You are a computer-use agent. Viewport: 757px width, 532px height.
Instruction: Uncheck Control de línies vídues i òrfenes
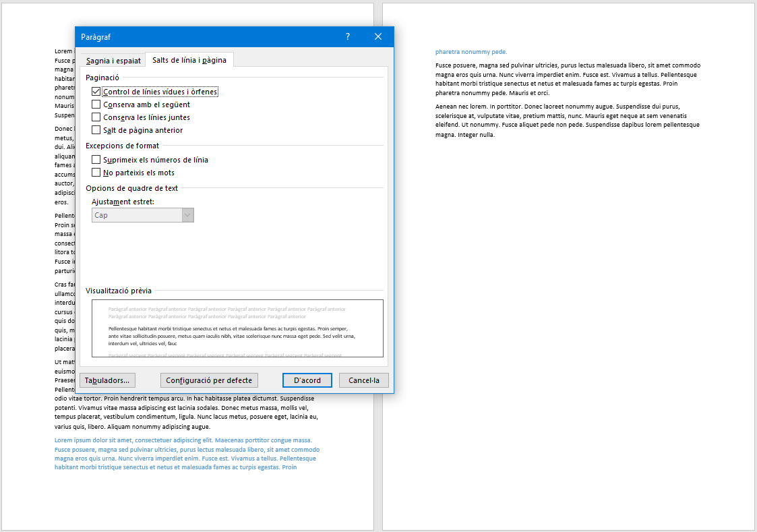96,92
